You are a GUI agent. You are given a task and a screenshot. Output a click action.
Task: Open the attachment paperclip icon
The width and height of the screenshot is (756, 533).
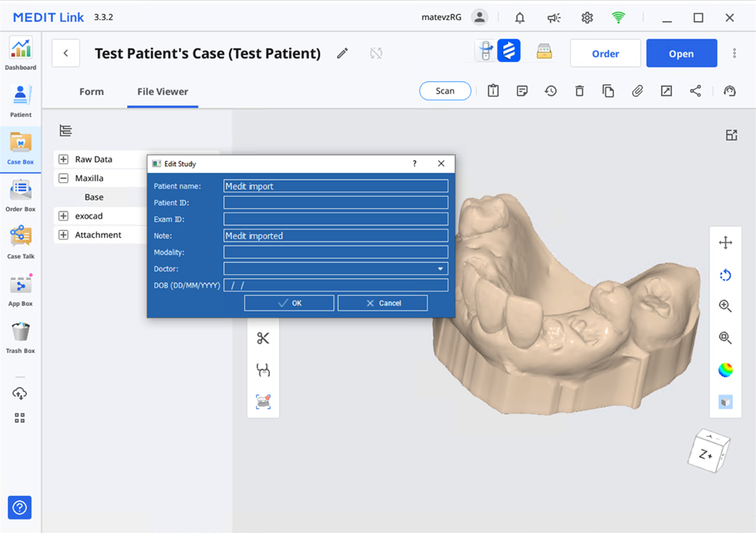click(x=637, y=91)
